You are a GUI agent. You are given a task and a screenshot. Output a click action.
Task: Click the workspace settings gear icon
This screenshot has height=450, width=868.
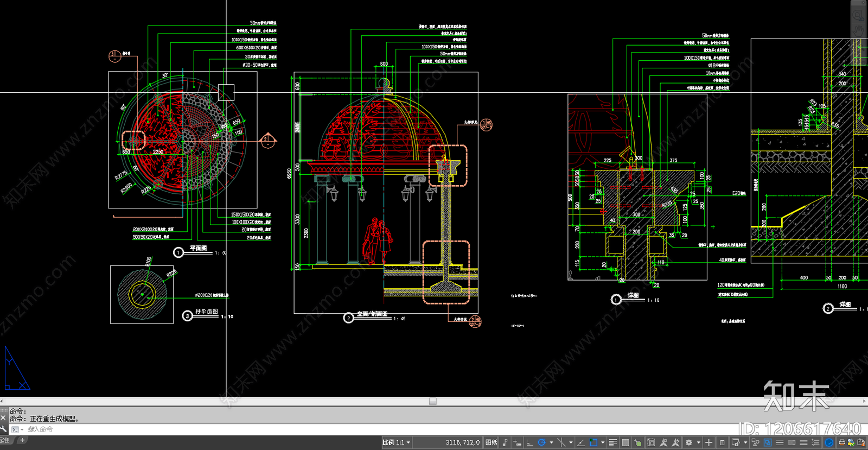pos(689,442)
